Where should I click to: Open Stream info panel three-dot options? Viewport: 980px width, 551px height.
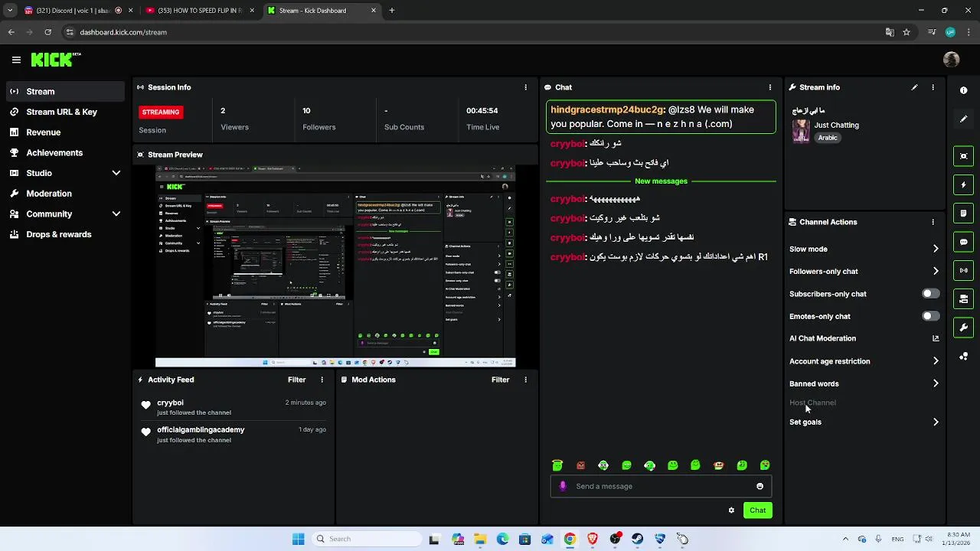coord(933,87)
